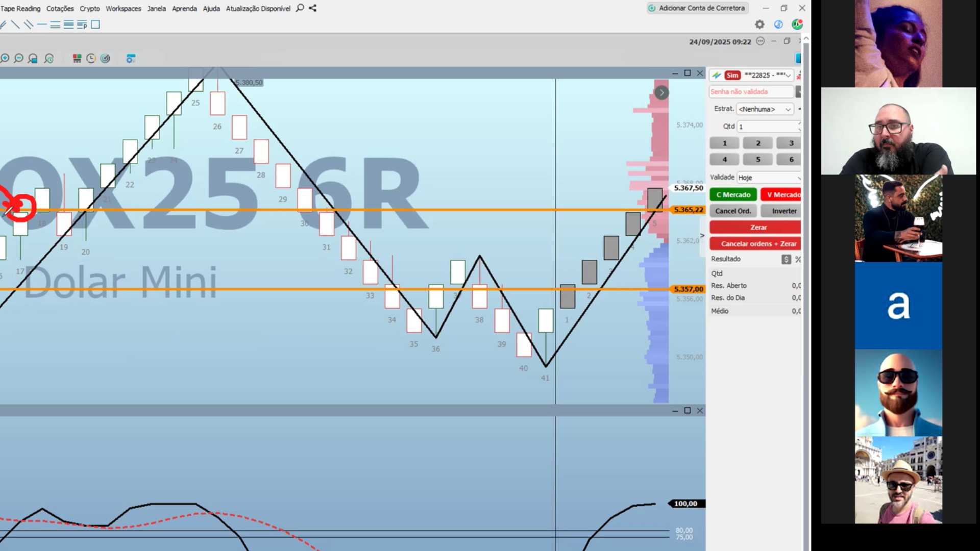The width and height of the screenshot is (980, 551).
Task: Open the Validade Hoje dropdown
Action: [769, 178]
